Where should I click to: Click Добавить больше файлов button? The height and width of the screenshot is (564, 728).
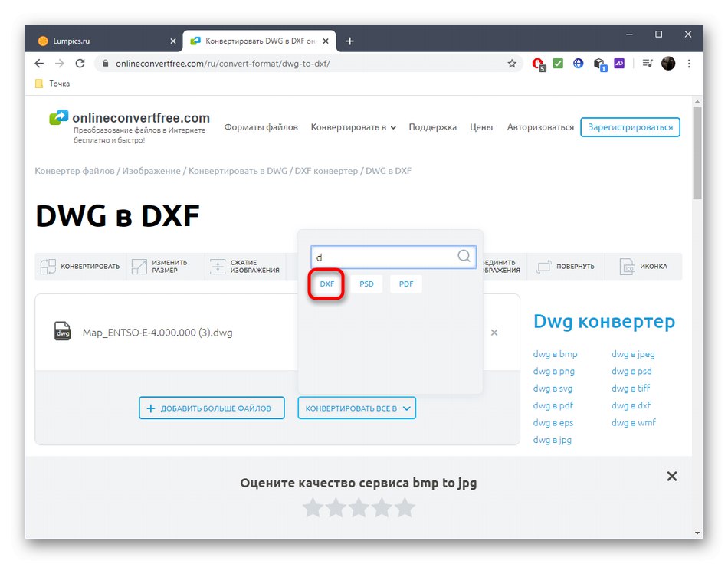(x=212, y=408)
